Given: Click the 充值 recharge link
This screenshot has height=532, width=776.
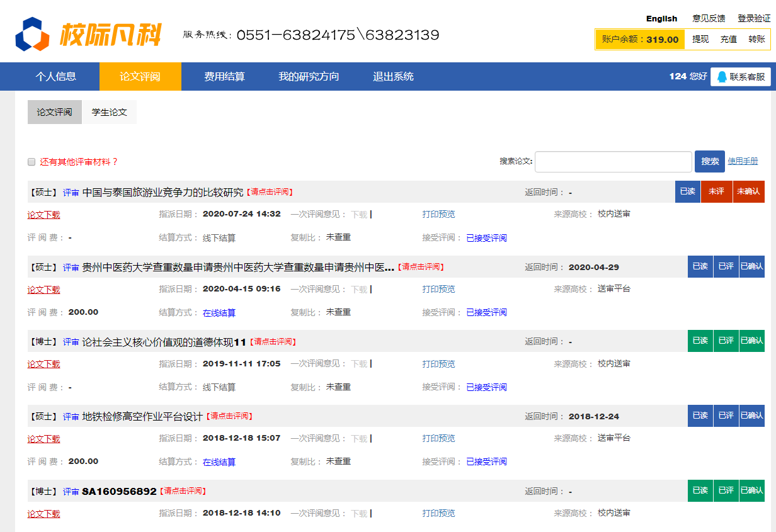Looking at the screenshot, I should (x=729, y=39).
